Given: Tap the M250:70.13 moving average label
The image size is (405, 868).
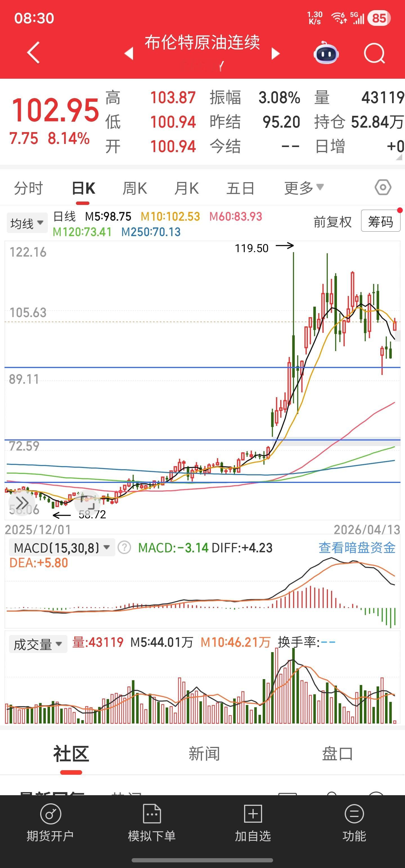Looking at the screenshot, I should (x=151, y=232).
